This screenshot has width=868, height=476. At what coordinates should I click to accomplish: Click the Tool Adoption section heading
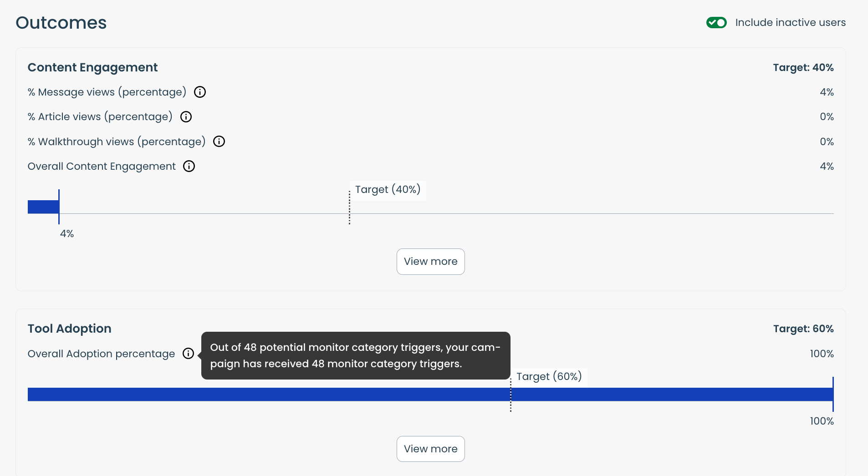click(x=69, y=329)
